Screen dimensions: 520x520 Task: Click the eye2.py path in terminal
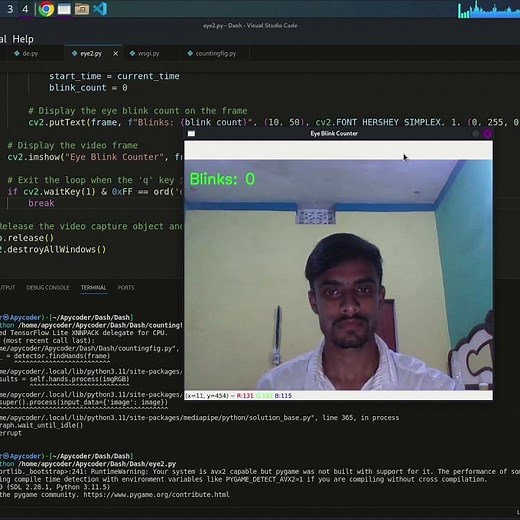click(x=97, y=464)
